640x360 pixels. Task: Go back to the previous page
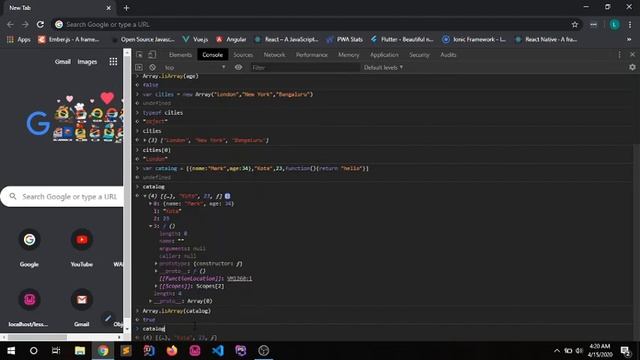point(10,24)
